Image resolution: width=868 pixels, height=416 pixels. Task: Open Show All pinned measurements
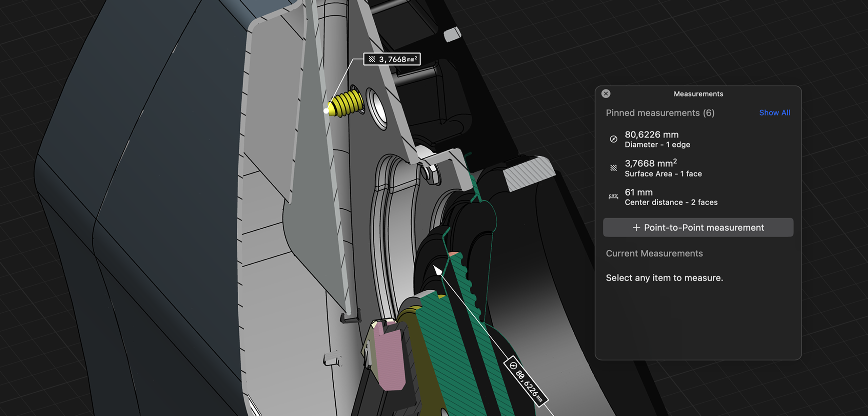point(775,112)
